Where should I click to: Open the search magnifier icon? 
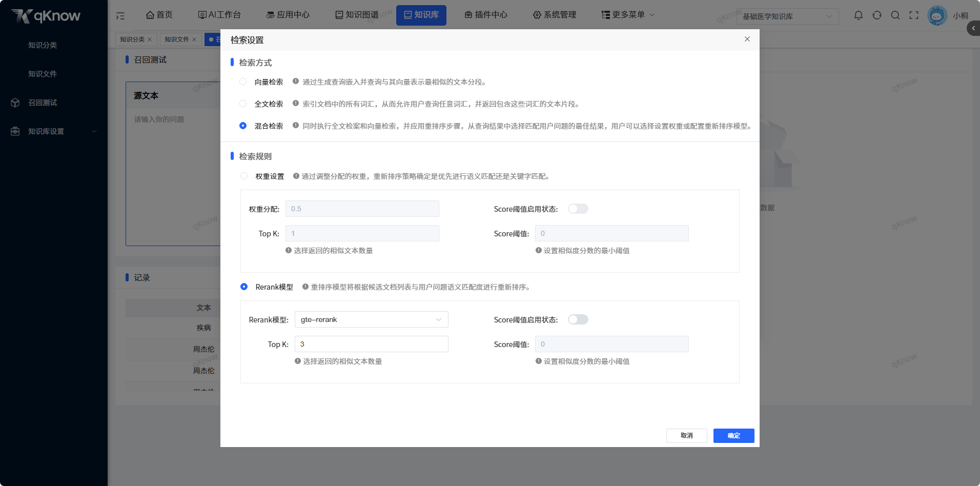coord(895,15)
